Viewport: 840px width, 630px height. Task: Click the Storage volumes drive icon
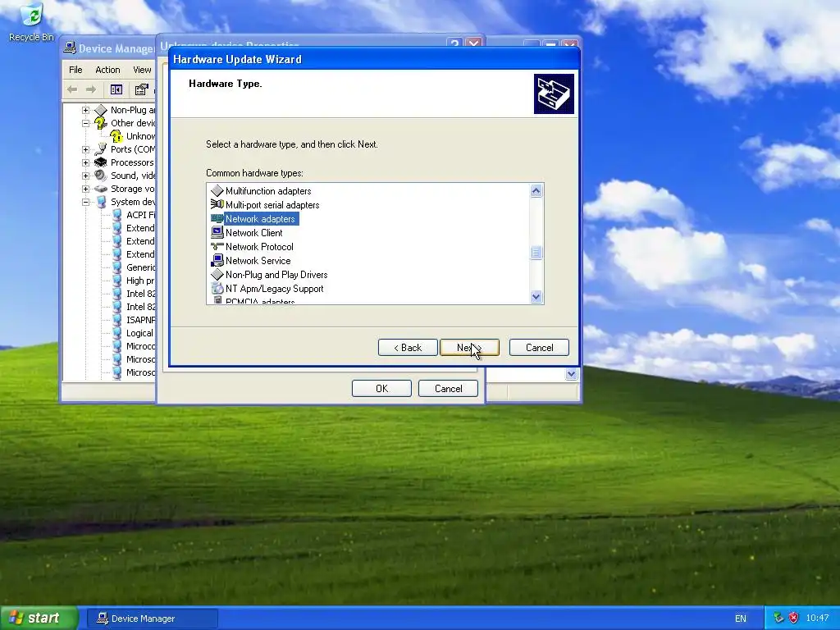tap(100, 189)
